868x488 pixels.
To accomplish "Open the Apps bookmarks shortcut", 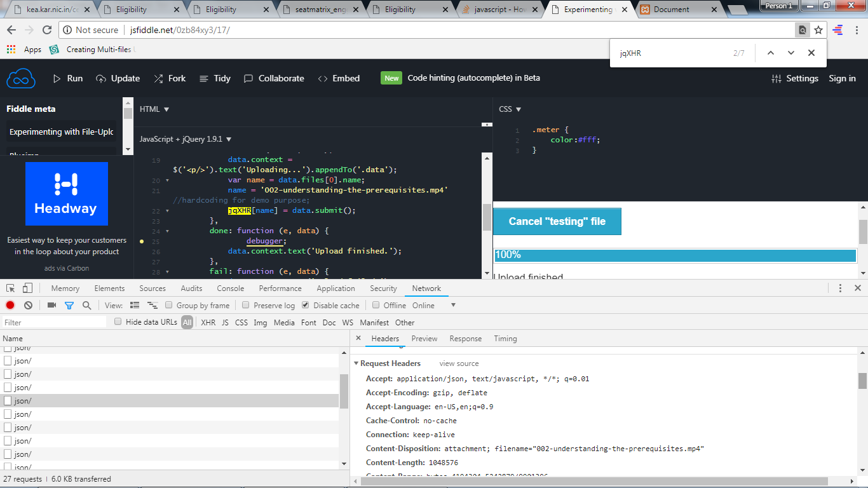I will point(24,50).
